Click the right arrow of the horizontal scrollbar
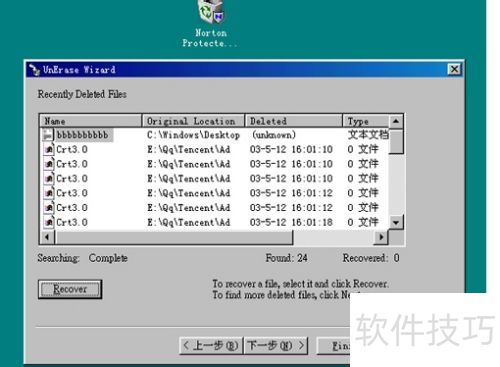The image size is (500, 367). (381, 237)
